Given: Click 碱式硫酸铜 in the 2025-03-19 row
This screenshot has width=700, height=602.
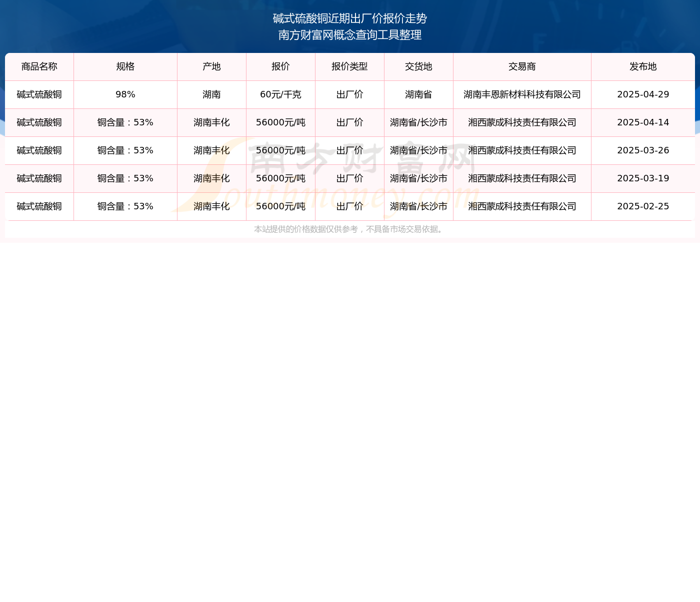Looking at the screenshot, I should click(39, 178).
